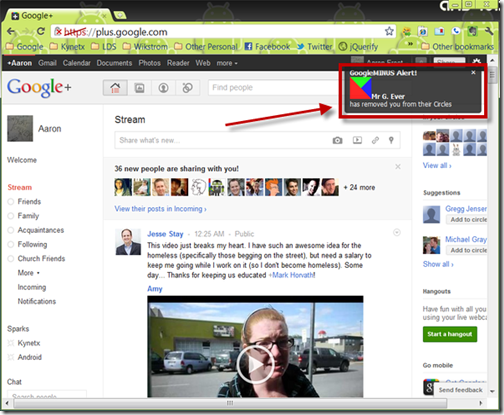Click the 'Show all' suggestions link
The width and height of the screenshot is (504, 415).
(438, 264)
